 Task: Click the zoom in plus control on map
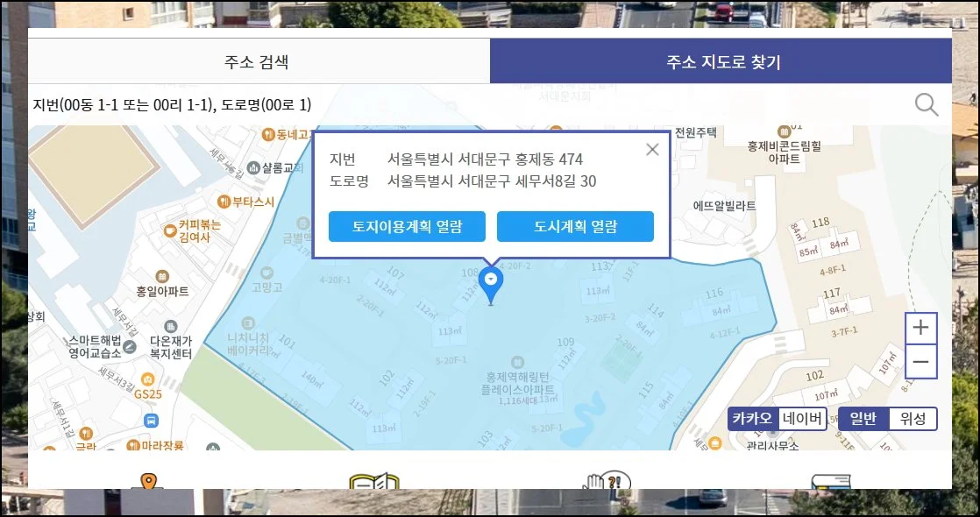[x=920, y=328]
